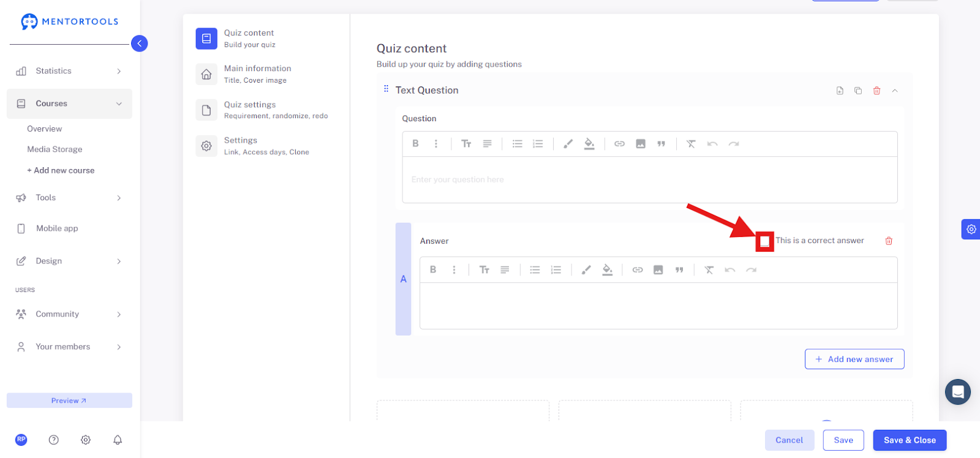
Task: Redo in the Question editor toolbar
Action: 734,144
